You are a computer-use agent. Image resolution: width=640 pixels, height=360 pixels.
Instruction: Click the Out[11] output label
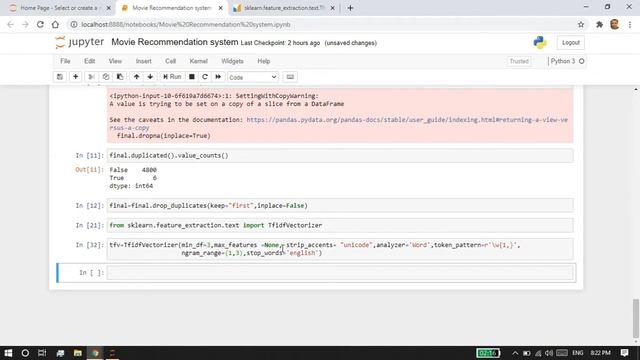click(90, 170)
